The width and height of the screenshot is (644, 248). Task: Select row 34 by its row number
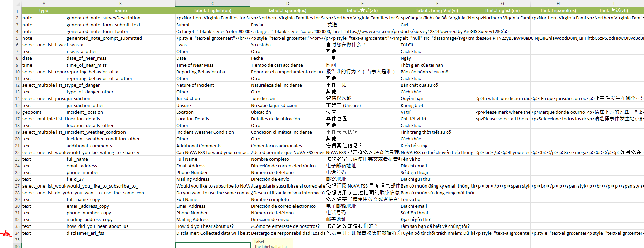[x=17, y=233]
